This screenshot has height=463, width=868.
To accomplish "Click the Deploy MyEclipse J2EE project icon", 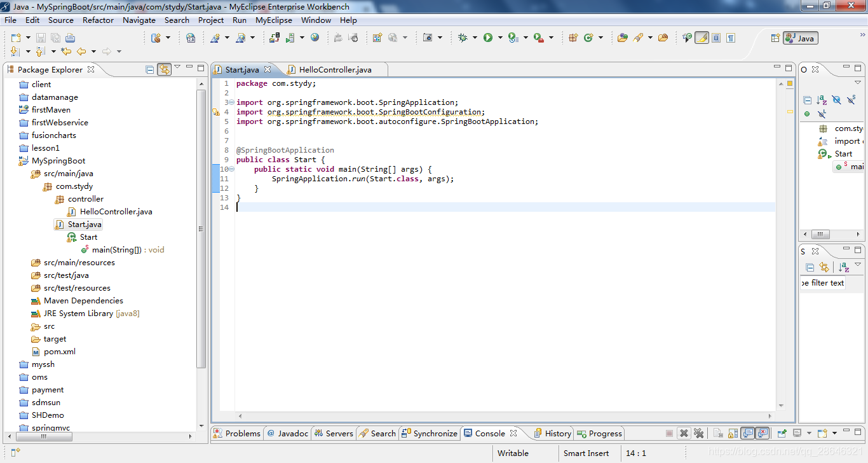I will (x=275, y=38).
